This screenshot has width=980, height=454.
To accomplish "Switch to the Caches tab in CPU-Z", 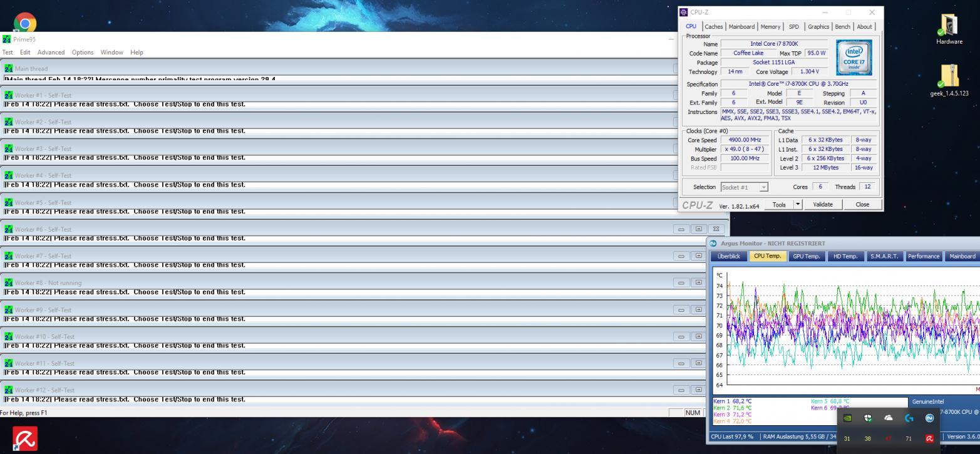I will 713,26.
